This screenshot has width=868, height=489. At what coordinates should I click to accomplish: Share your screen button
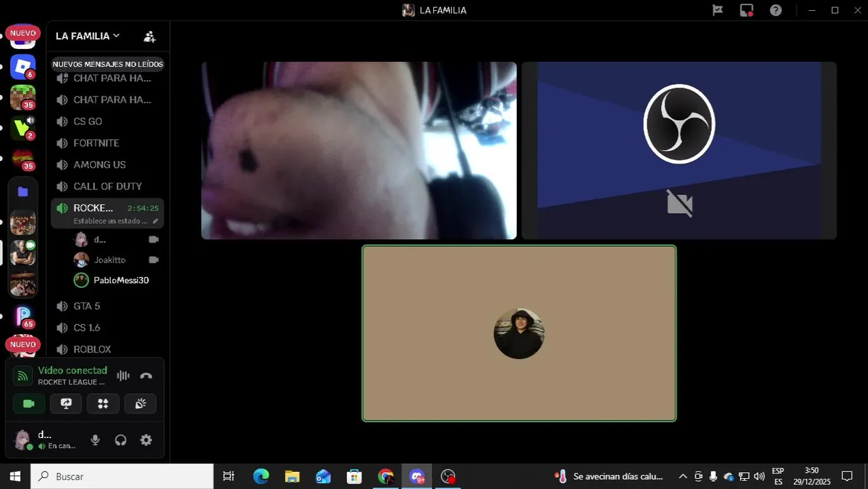click(66, 403)
